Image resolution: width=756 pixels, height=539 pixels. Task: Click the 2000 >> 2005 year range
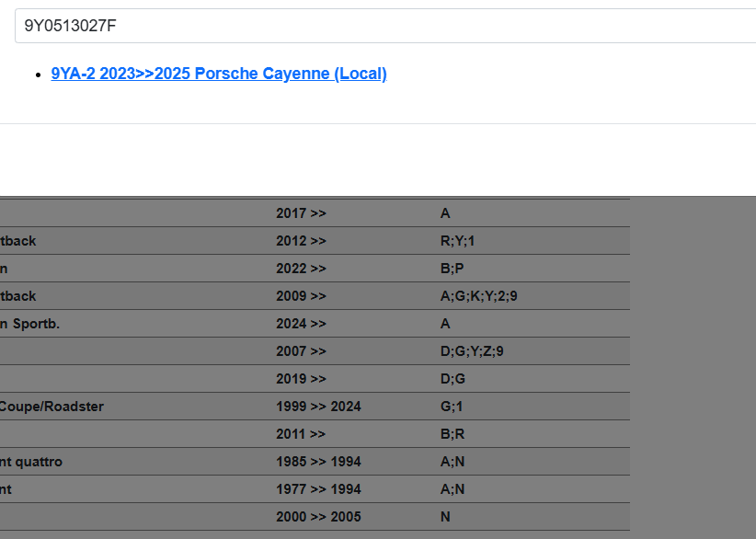click(318, 517)
